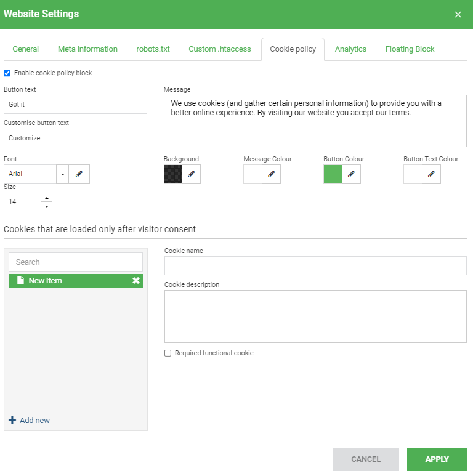The height and width of the screenshot is (476, 473).
Task: Switch to the Analytics tab
Action: [350, 49]
